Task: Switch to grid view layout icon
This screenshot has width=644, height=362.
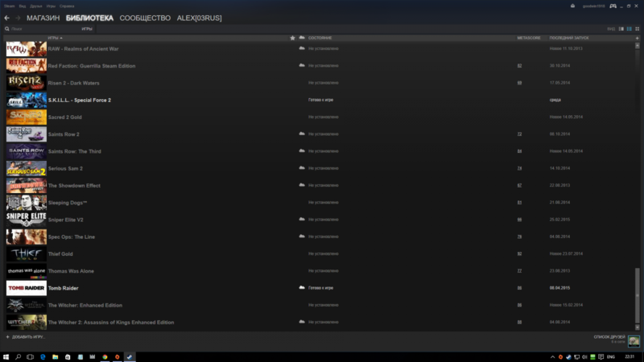Action: pos(637,29)
